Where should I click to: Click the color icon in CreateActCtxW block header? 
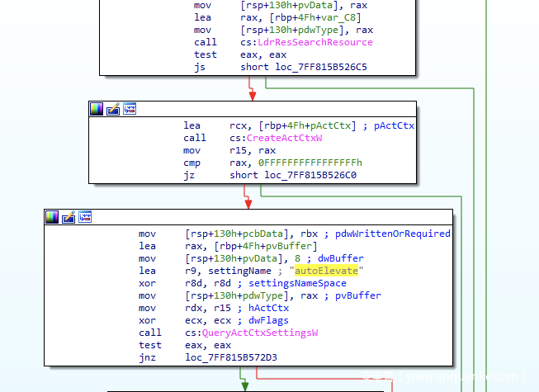click(x=97, y=109)
